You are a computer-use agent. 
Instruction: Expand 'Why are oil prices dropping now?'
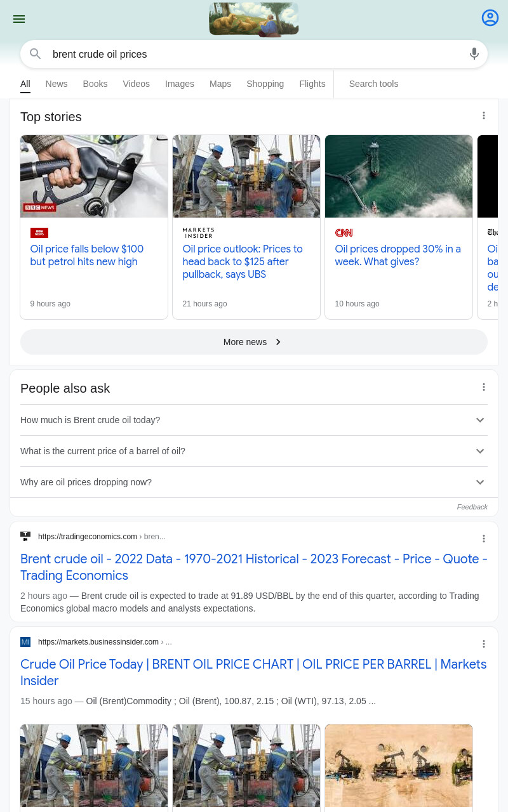coord(254,482)
